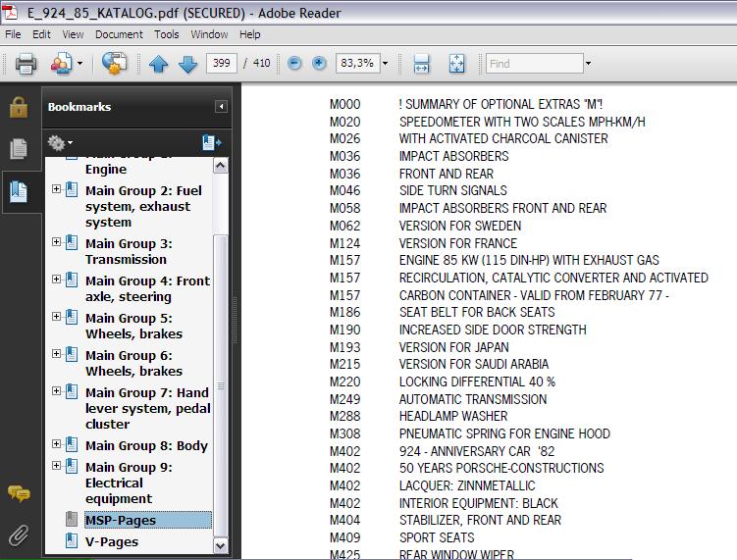Click bookmarks scrollbar up arrow

(x=221, y=166)
